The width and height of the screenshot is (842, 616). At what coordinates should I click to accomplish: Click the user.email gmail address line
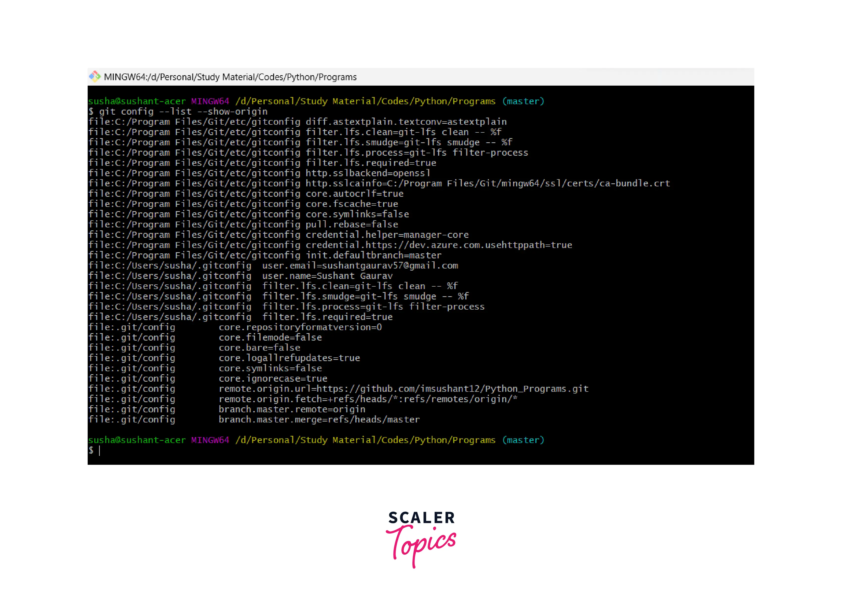pyautogui.click(x=390, y=266)
